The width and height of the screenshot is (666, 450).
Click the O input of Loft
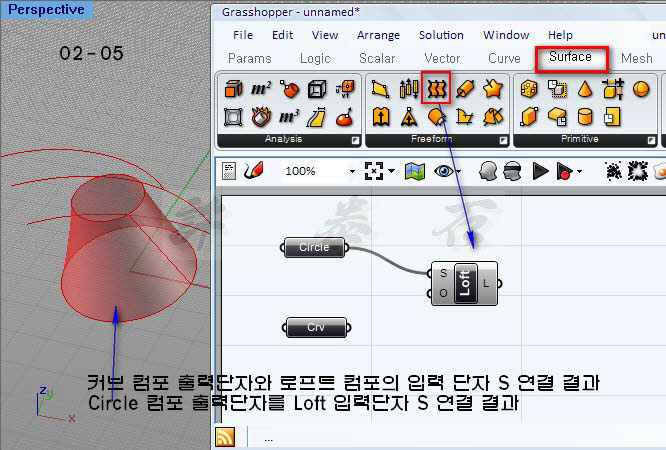coord(443,293)
